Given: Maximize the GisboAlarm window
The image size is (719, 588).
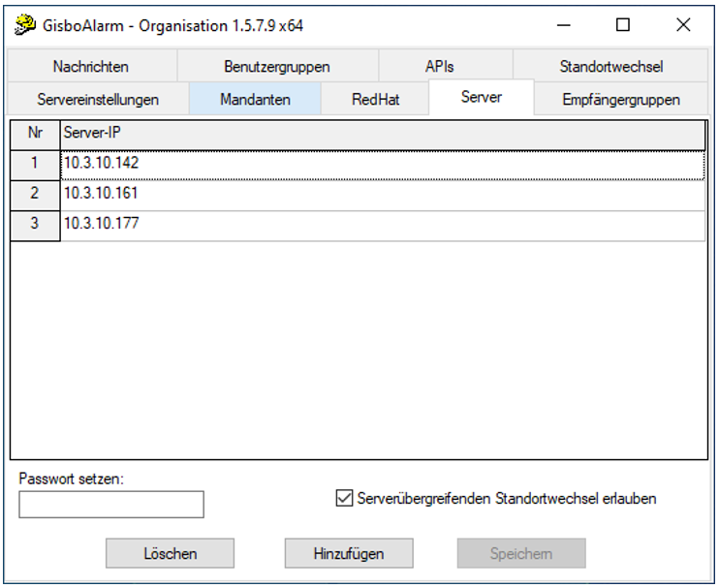Looking at the screenshot, I should (x=623, y=25).
